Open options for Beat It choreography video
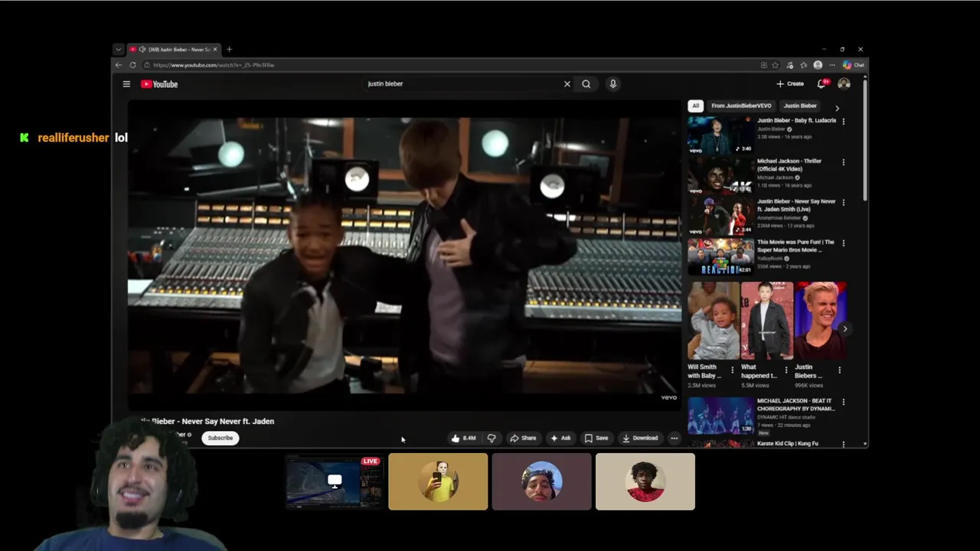This screenshot has height=551, width=980. point(844,401)
